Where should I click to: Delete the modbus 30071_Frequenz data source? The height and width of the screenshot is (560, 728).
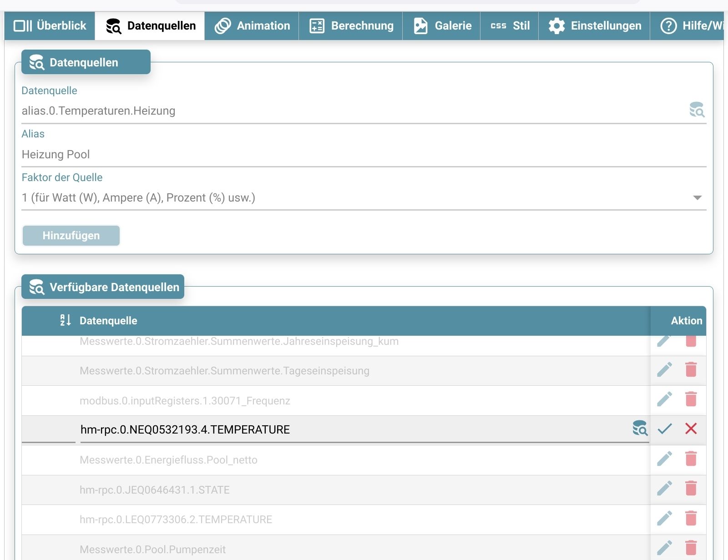click(x=691, y=399)
